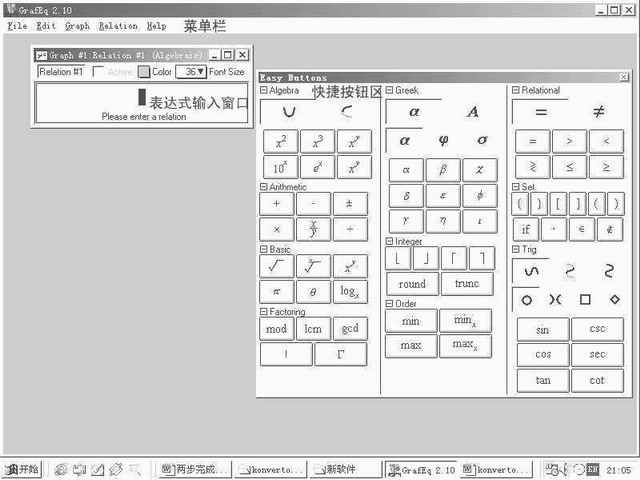Click the mod button in Factoring

[277, 329]
